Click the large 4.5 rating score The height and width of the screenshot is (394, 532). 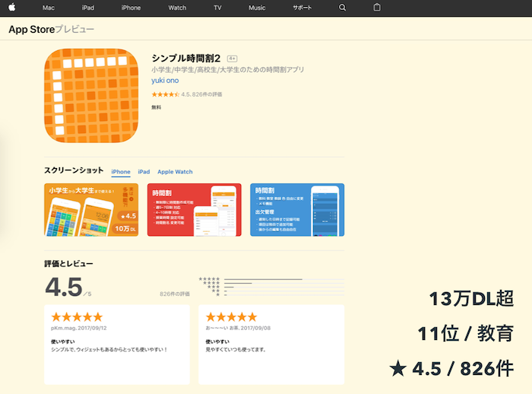click(x=64, y=288)
